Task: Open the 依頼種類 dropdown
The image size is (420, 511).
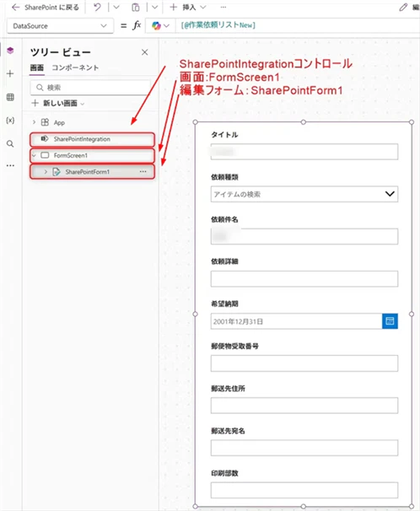Action: click(304, 194)
